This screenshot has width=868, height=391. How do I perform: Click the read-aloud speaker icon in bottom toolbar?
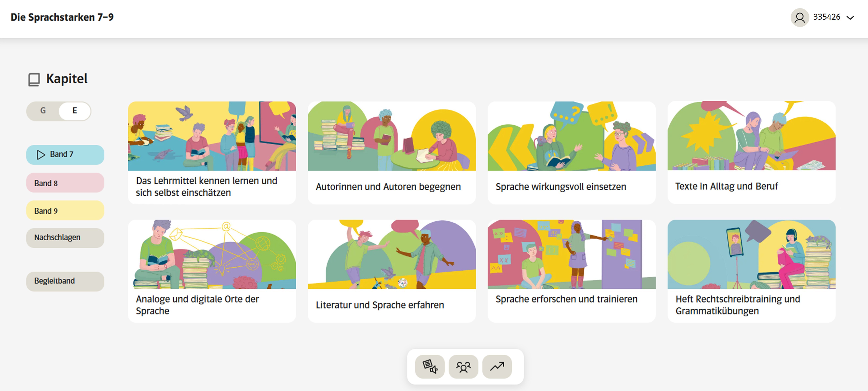pos(430,366)
